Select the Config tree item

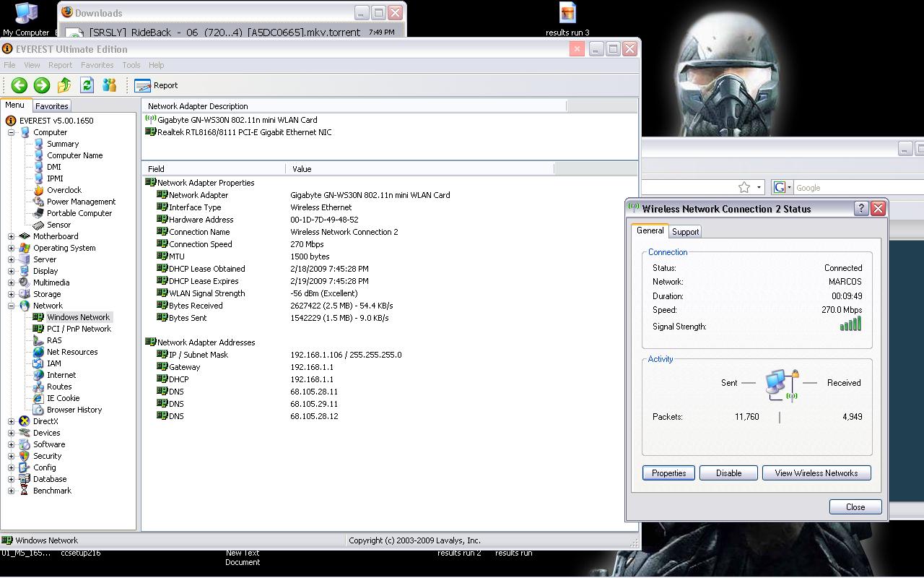pos(44,467)
